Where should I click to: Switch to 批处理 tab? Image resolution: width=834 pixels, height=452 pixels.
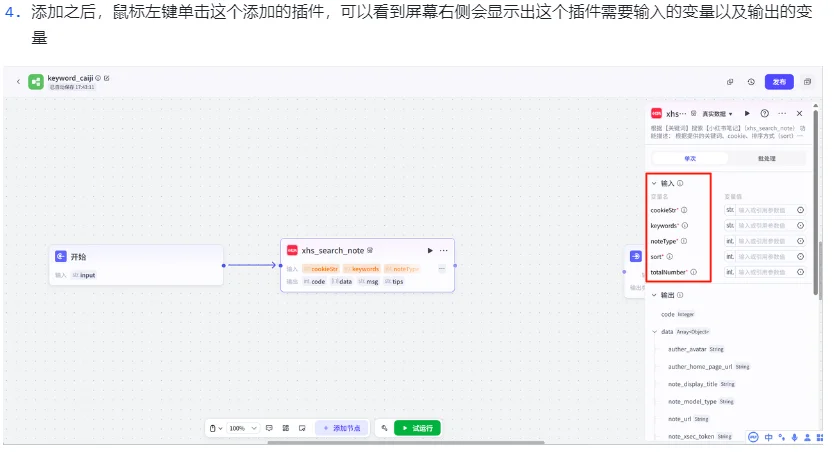[766, 158]
